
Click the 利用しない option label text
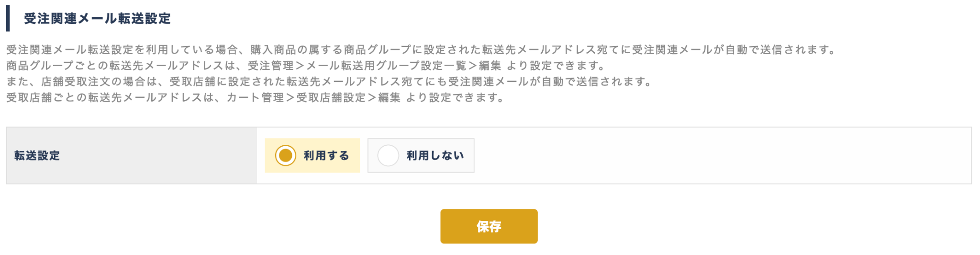[435, 155]
